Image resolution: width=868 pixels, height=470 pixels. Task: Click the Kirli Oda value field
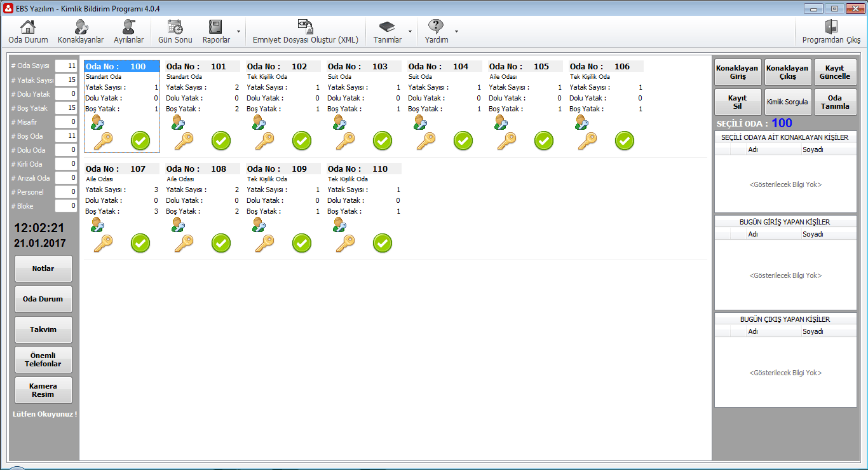pyautogui.click(x=66, y=163)
